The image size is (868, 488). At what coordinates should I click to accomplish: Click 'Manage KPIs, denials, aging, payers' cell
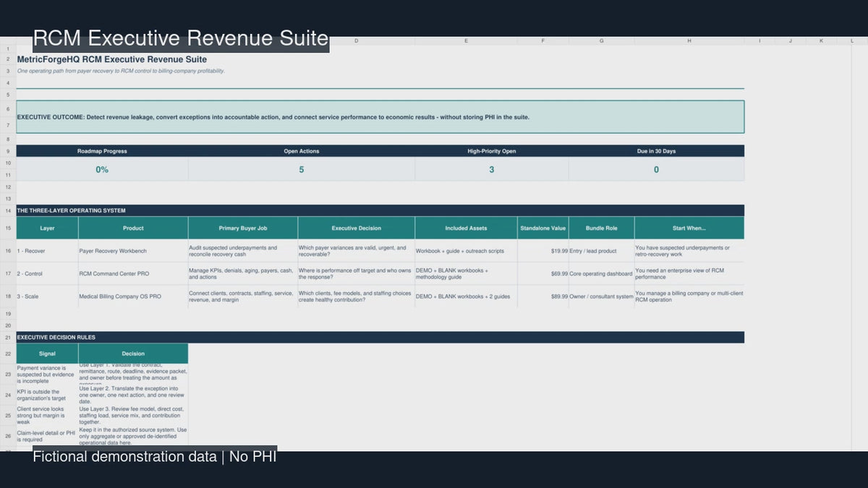coord(243,273)
